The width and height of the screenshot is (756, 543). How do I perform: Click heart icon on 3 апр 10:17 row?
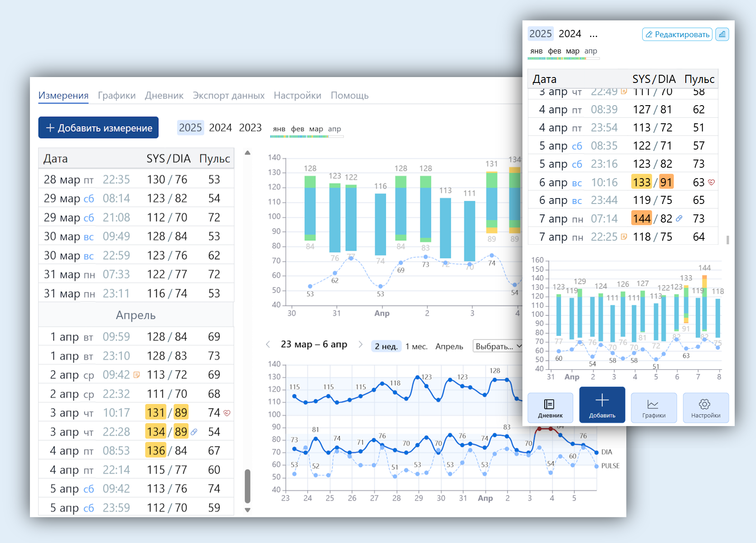[227, 413]
